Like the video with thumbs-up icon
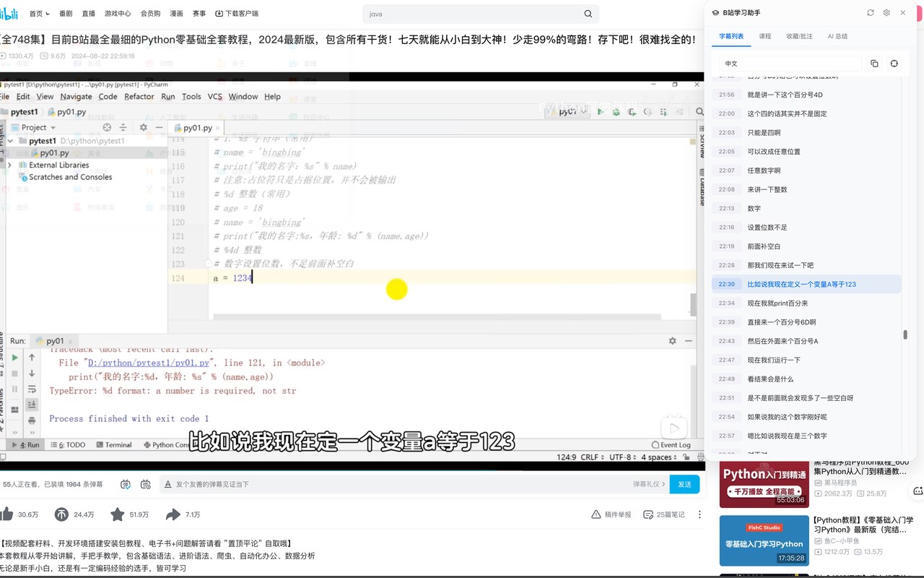The height and width of the screenshot is (578, 924). (x=6, y=514)
